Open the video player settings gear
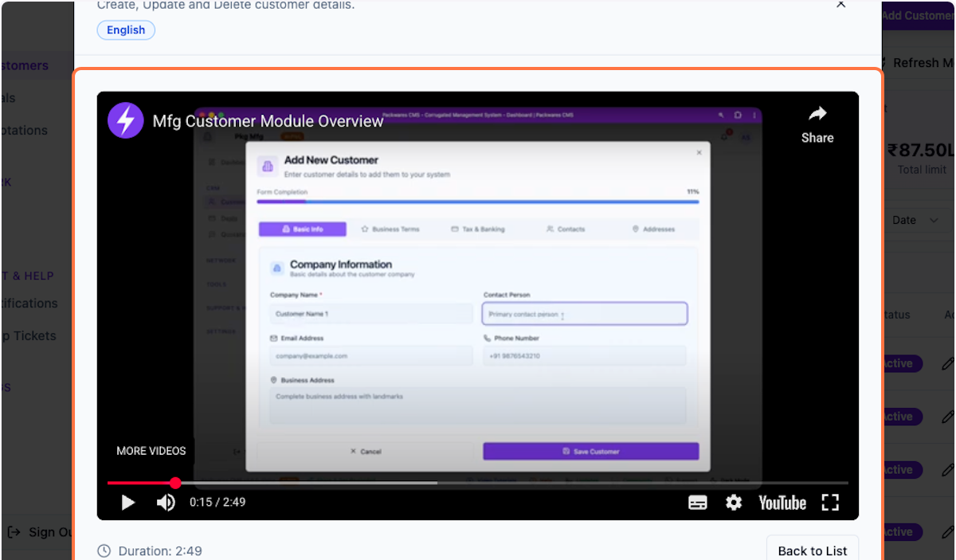The width and height of the screenshot is (956, 560). 733,502
